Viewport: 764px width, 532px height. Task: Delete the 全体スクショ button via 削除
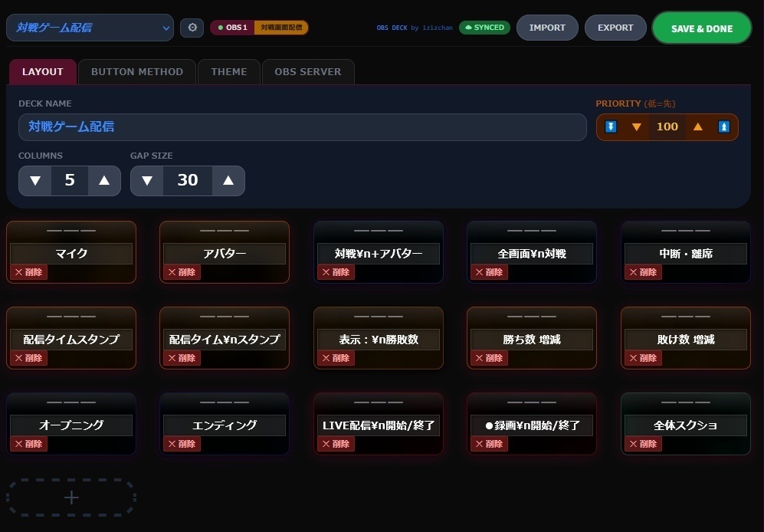643,443
